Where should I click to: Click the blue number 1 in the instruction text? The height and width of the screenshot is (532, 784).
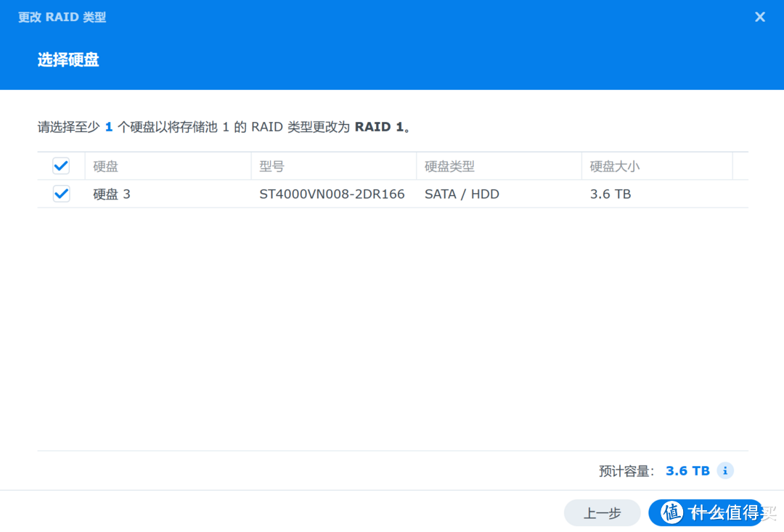(109, 126)
